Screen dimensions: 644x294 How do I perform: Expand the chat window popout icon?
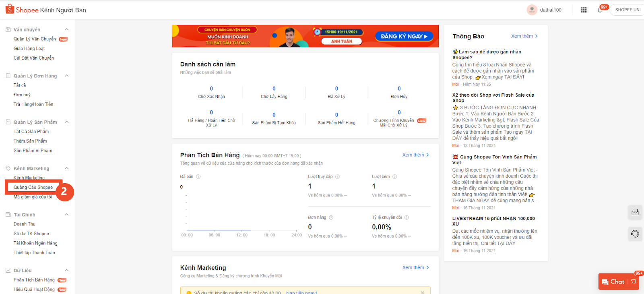tap(634, 282)
